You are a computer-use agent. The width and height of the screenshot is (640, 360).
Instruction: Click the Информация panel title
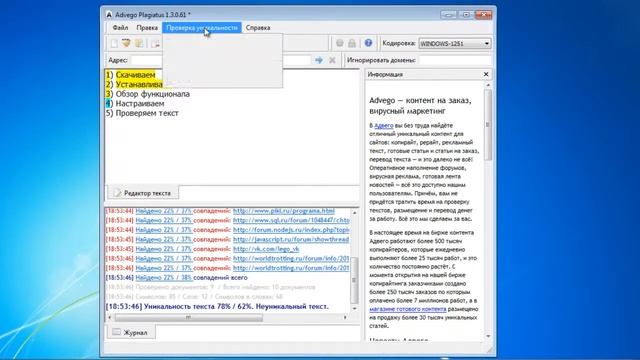[x=385, y=74]
